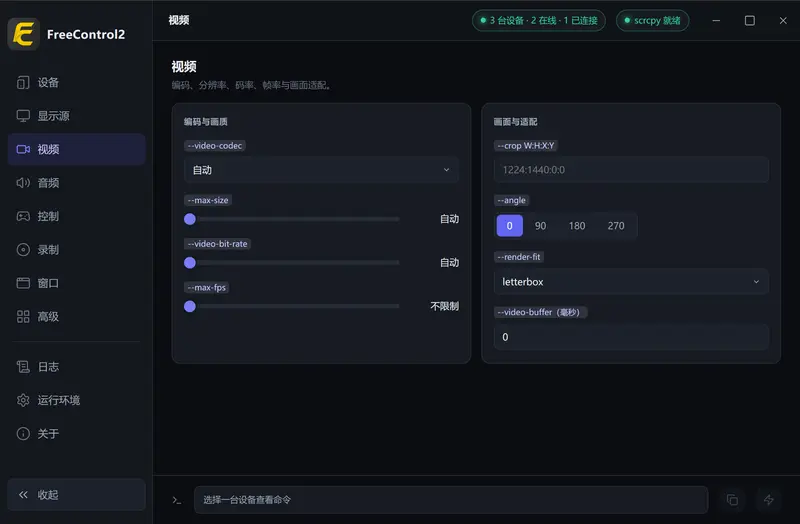Open the 关于 page
Screen dimensions: 800x524
[x=77, y=433]
